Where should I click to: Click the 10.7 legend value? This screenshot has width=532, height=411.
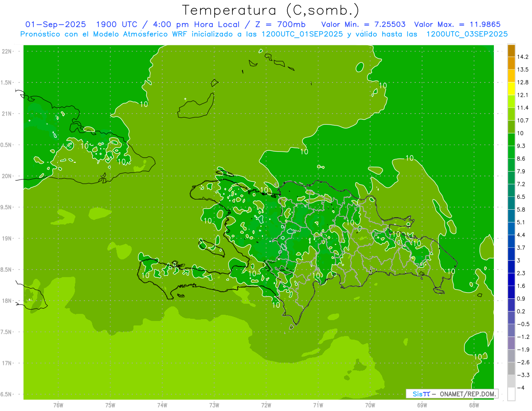click(x=523, y=120)
